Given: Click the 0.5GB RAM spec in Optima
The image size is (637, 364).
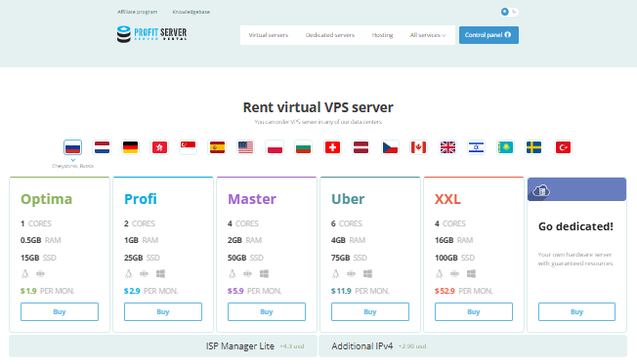Looking at the screenshot, I should (x=41, y=240).
